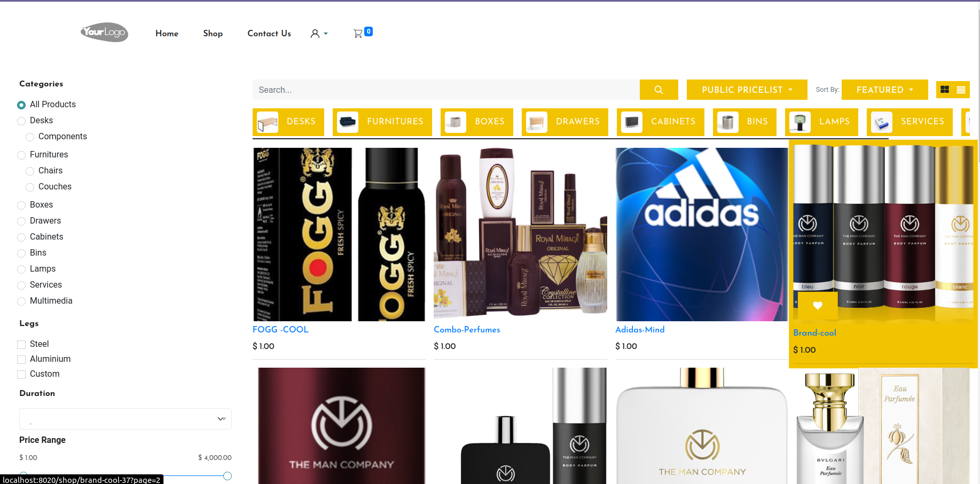980x484 pixels.
Task: Click the YourLogo site logo
Action: click(104, 33)
